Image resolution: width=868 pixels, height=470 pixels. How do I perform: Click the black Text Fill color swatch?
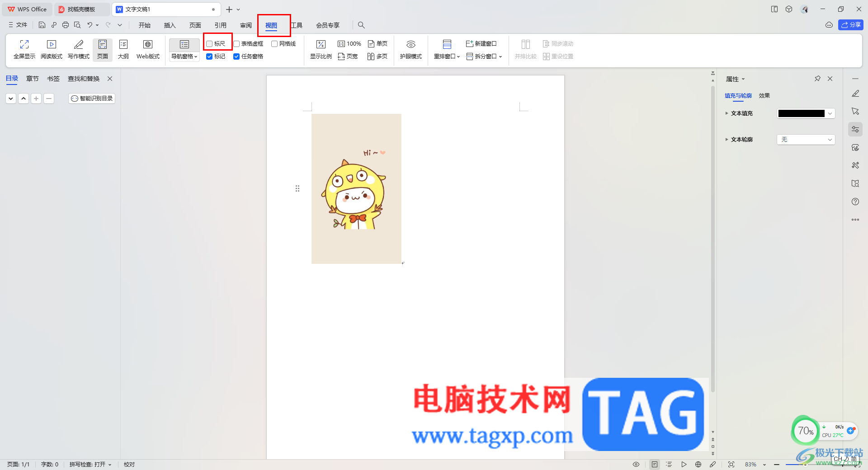(801, 113)
